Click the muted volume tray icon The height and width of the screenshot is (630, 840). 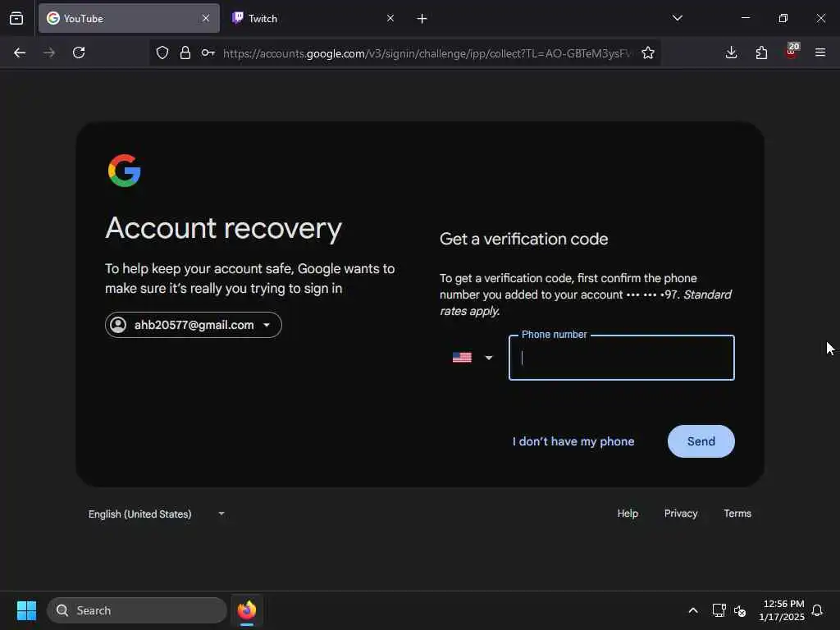coord(740,610)
